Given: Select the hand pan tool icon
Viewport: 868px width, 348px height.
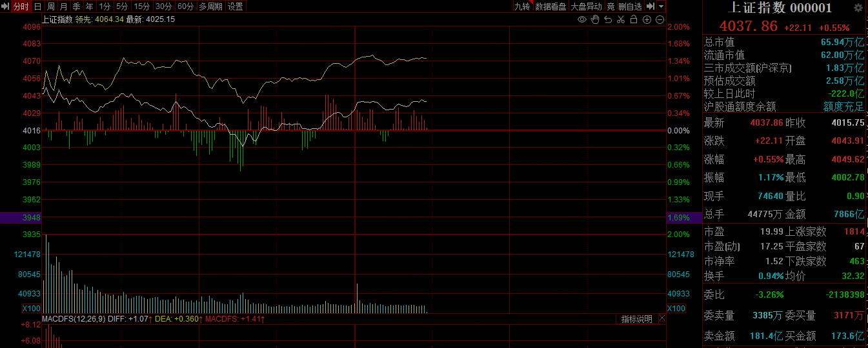Looking at the screenshot, I should click(x=595, y=19).
